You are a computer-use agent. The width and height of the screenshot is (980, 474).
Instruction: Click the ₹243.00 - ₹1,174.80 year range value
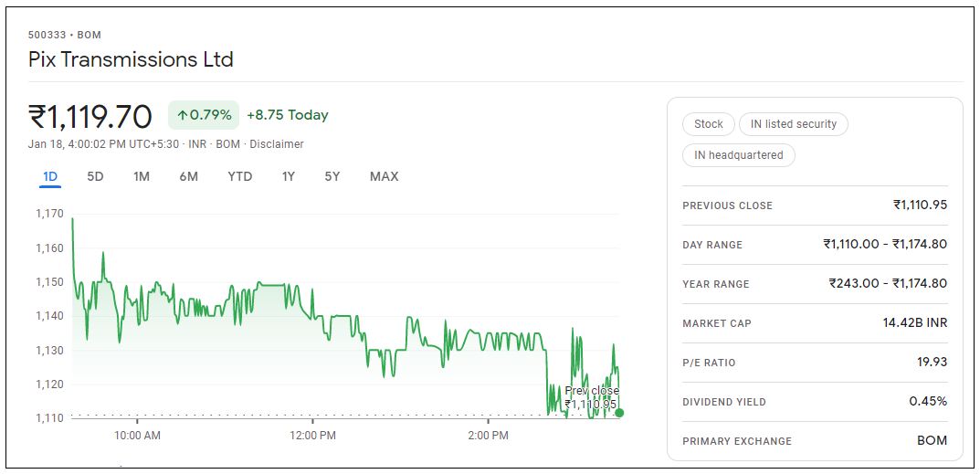(x=888, y=283)
